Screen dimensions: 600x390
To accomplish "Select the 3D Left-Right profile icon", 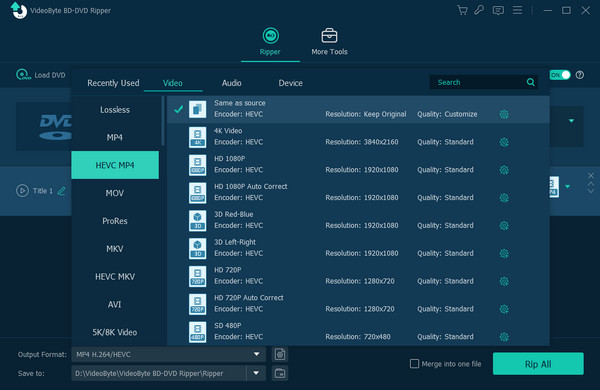I will tap(197, 249).
